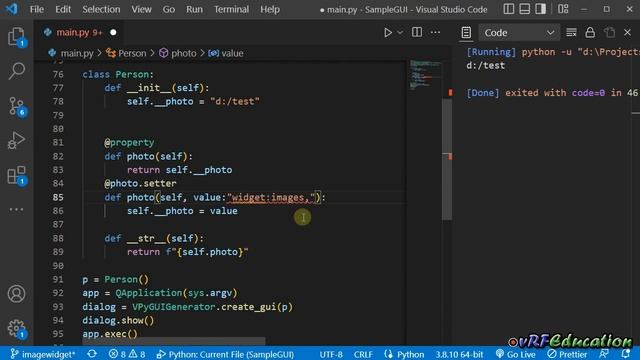Click Prettier status item
This screenshot has width=640, height=360.
point(567,354)
